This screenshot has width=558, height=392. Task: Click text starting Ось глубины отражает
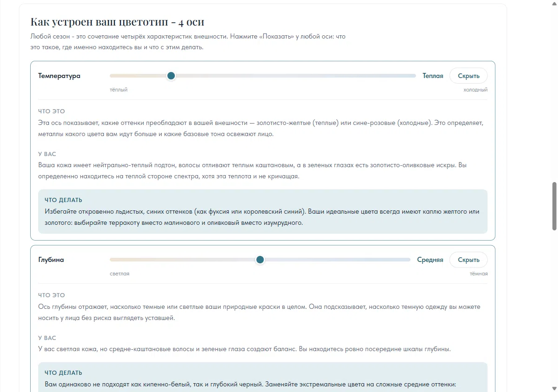259,312
